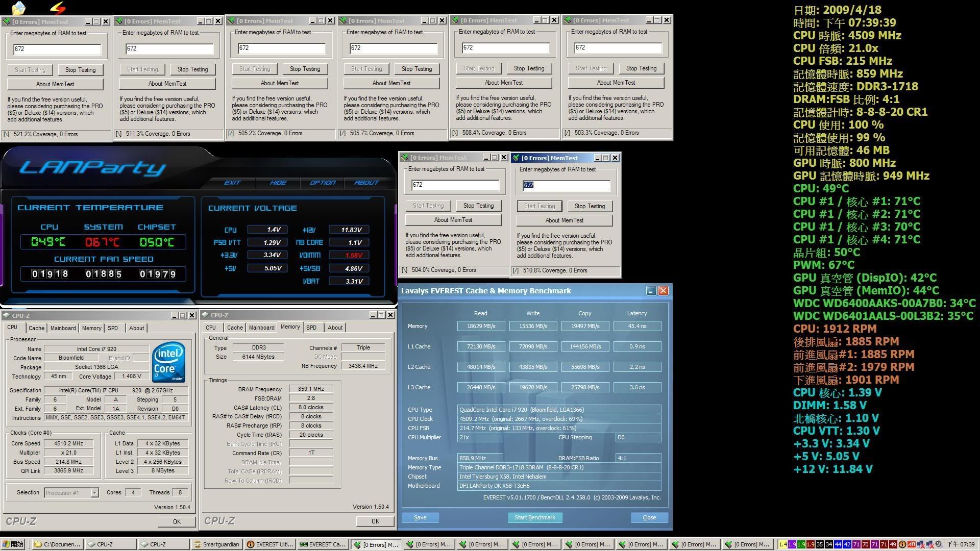Click the CPU-Z title icon on the Processor window
The height and width of the screenshot is (551, 980).
(x=7, y=315)
